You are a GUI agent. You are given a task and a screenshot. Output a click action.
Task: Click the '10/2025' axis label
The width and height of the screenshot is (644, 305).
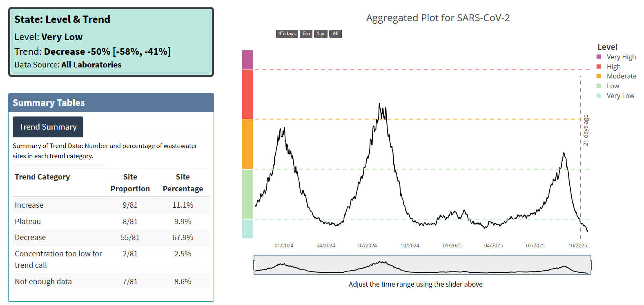click(578, 246)
